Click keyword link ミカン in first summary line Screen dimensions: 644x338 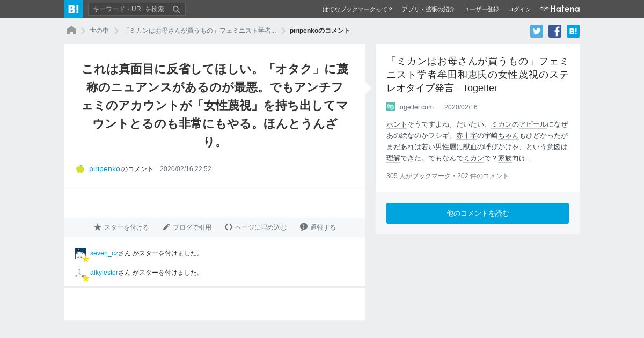(x=501, y=124)
